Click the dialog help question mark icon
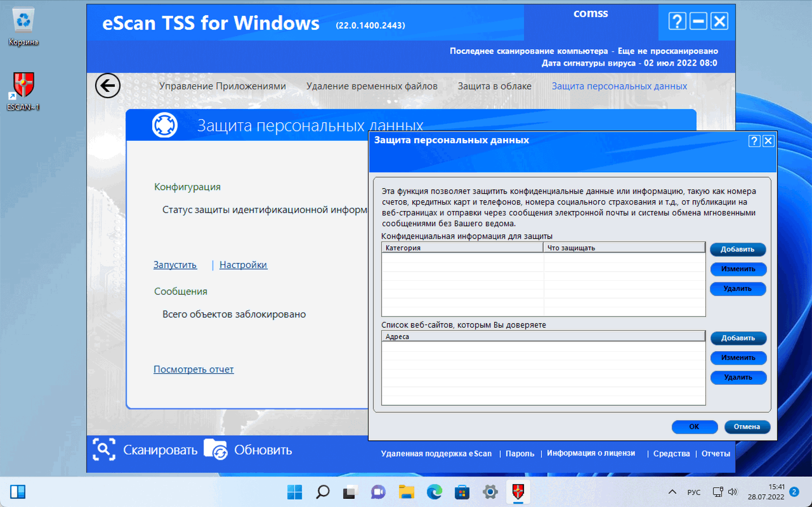812x507 pixels. coord(755,141)
